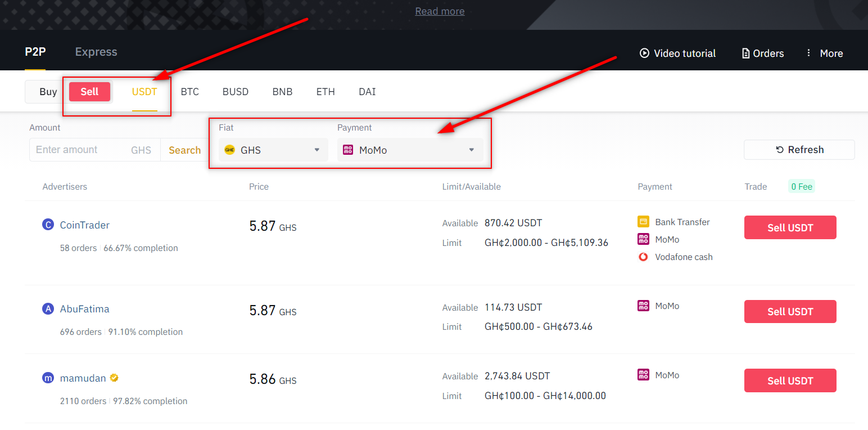Click mamudan's 5.86 GHS price
868x430 pixels.
pos(273,379)
